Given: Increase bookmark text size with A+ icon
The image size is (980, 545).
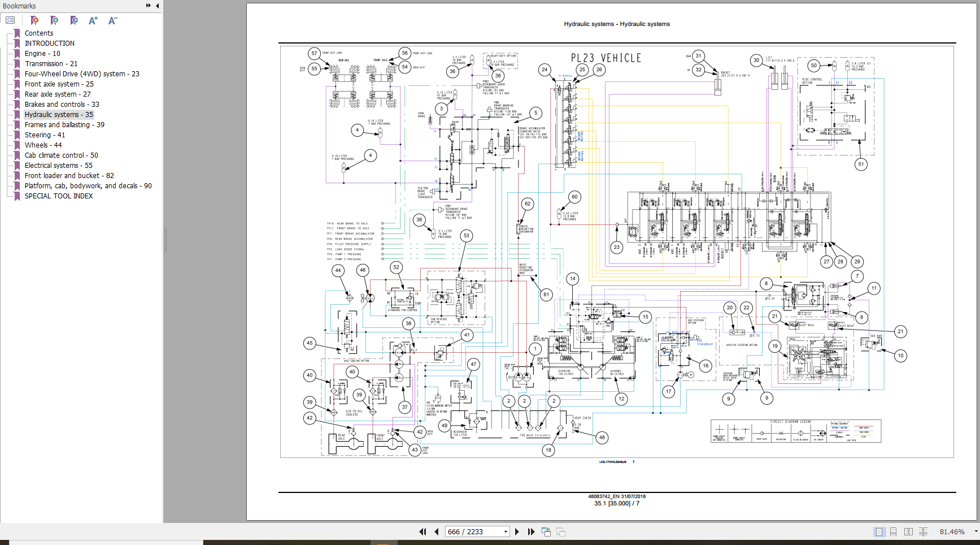Looking at the screenshot, I should 93,20.
